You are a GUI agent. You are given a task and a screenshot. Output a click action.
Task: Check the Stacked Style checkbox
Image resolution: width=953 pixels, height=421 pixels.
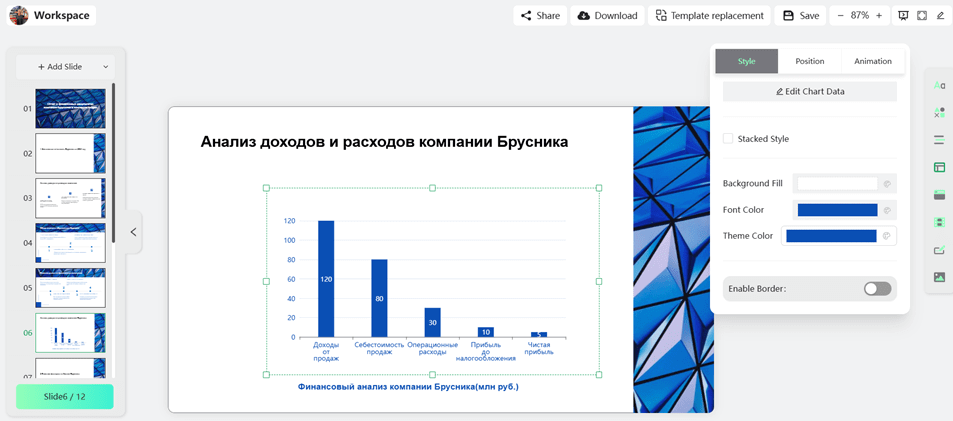(728, 139)
